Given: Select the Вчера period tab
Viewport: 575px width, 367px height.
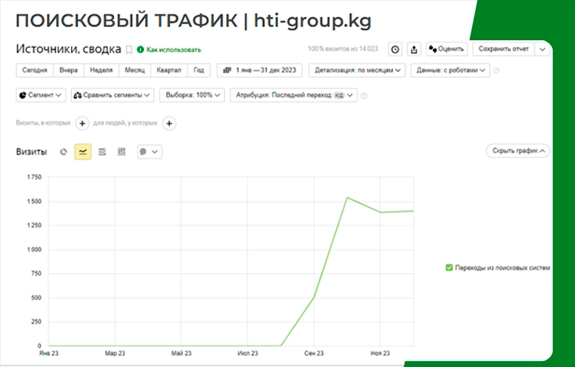Looking at the screenshot, I should [69, 70].
